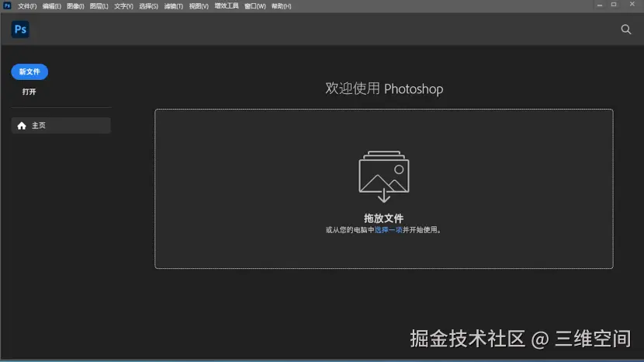Image resolution: width=644 pixels, height=362 pixels.
Task: Click the 选择一项 link
Action: pyautogui.click(x=388, y=230)
